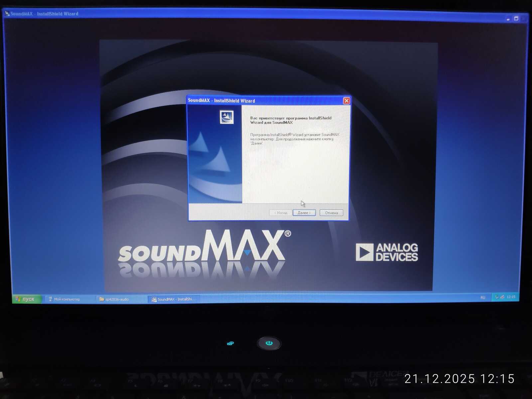The height and width of the screenshot is (399, 532).
Task: Open the RU language indicator
Action: coord(483,298)
